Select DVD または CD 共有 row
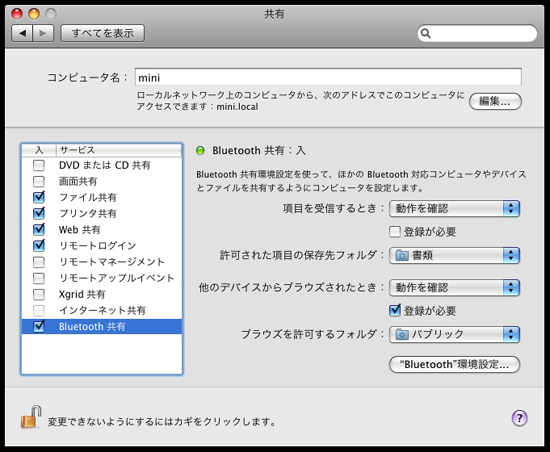 tap(102, 165)
